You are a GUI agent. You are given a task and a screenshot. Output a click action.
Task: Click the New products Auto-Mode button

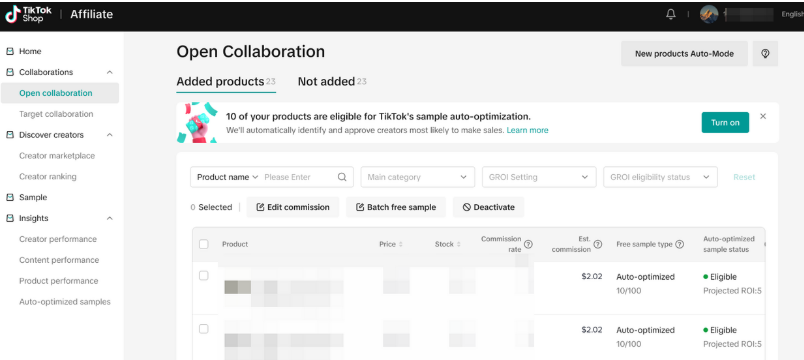pyautogui.click(x=684, y=53)
